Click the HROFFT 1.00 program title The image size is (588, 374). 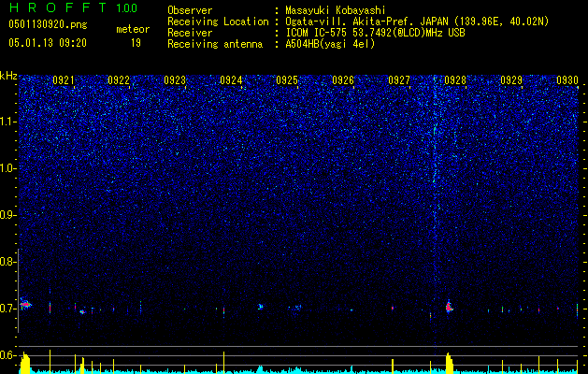click(73, 7)
